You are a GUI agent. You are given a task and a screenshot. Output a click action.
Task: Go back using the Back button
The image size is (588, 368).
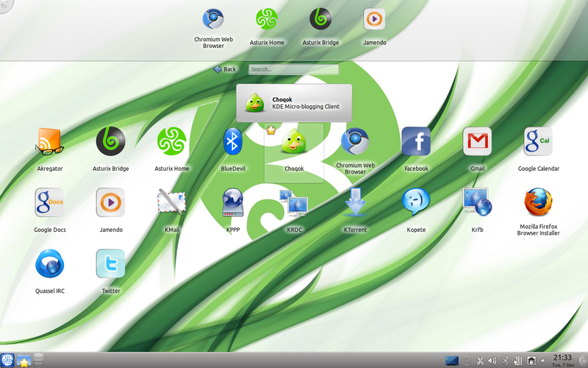225,69
